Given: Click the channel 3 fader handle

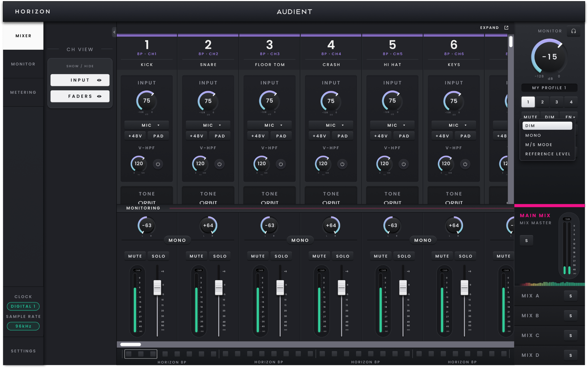Looking at the screenshot, I should coord(280,288).
